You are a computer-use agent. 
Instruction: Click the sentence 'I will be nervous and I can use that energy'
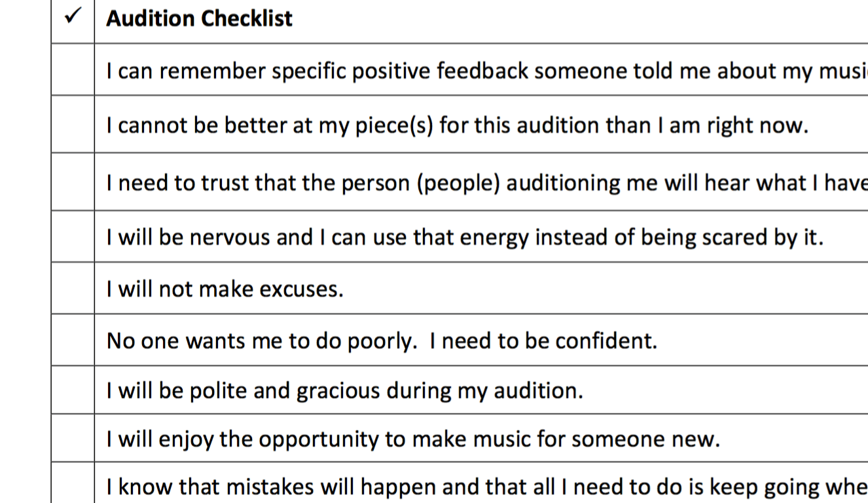(464, 237)
